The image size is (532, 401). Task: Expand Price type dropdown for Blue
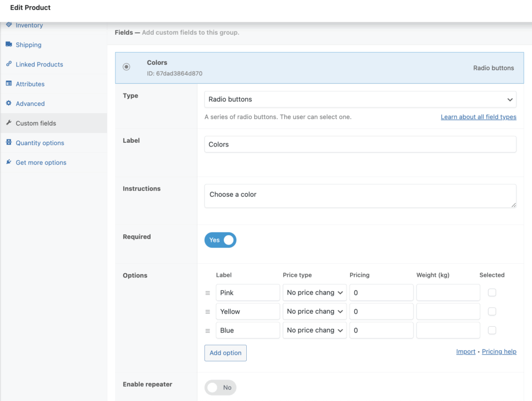pyautogui.click(x=315, y=330)
